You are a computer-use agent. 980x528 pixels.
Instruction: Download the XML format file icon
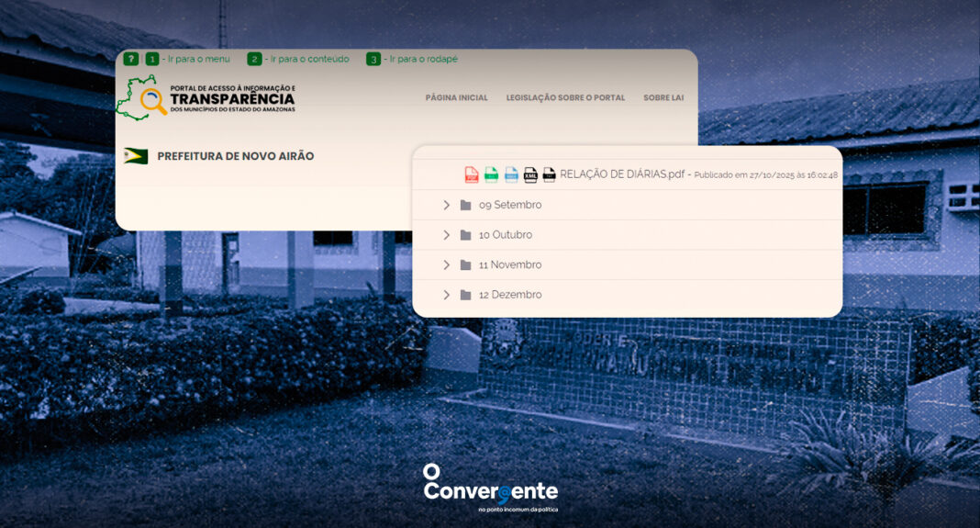[x=530, y=174]
